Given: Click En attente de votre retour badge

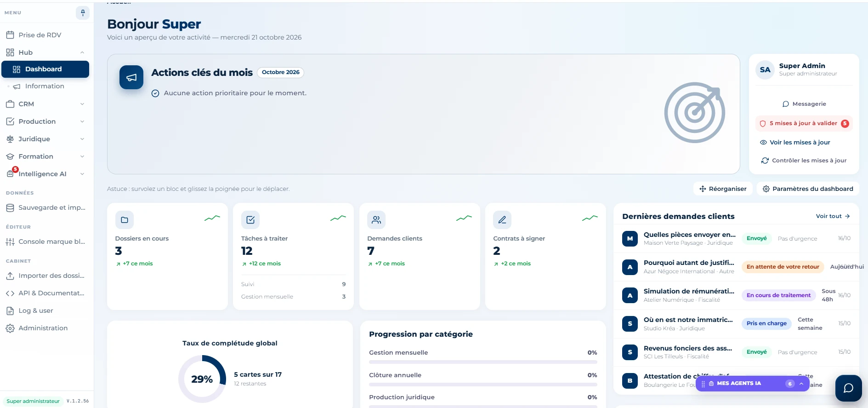Looking at the screenshot, I should point(783,267).
